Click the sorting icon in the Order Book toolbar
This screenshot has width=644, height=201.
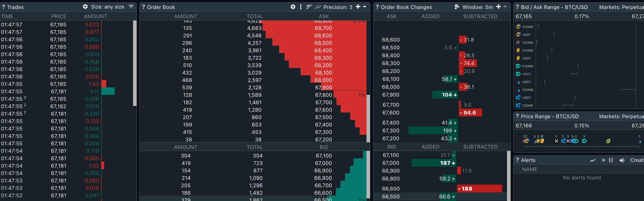pyautogui.click(x=309, y=7)
